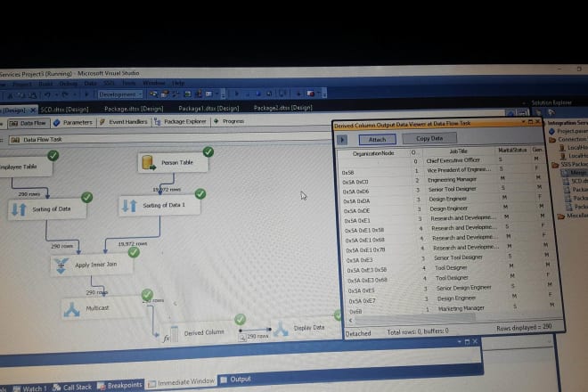Click the JobTitle column header

pyautogui.click(x=458, y=151)
